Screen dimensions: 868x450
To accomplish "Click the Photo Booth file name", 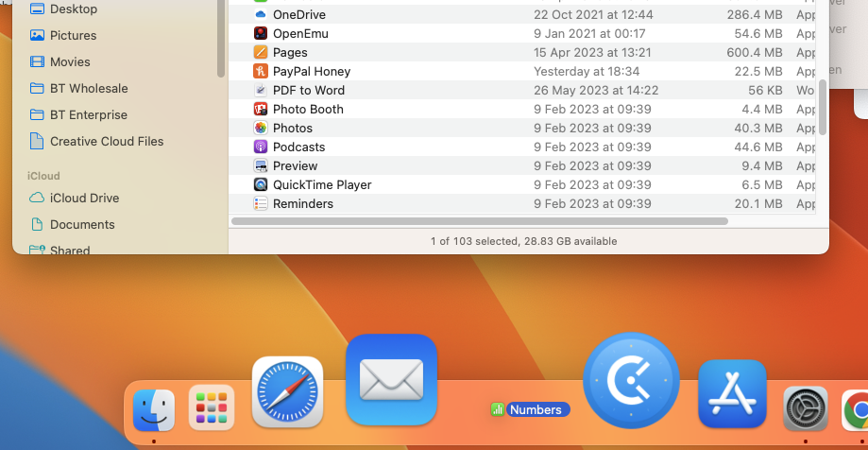I will [x=308, y=109].
